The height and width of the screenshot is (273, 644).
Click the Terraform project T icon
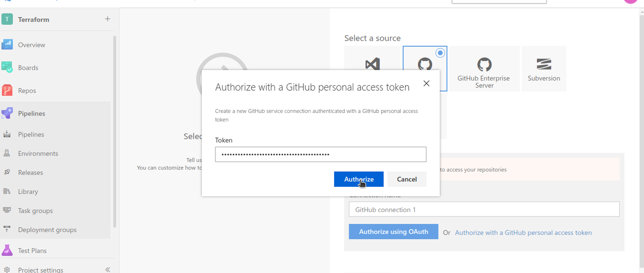7,19
